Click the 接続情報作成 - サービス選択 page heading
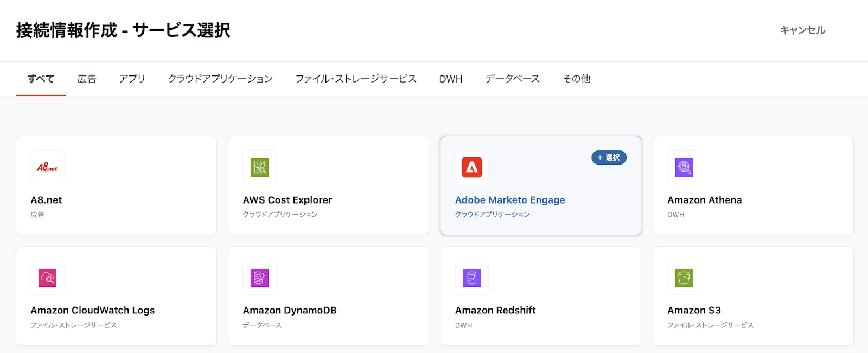 pyautogui.click(x=123, y=30)
